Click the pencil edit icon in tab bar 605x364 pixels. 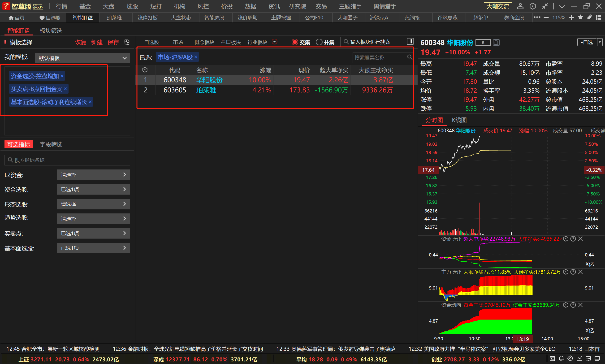tap(590, 17)
